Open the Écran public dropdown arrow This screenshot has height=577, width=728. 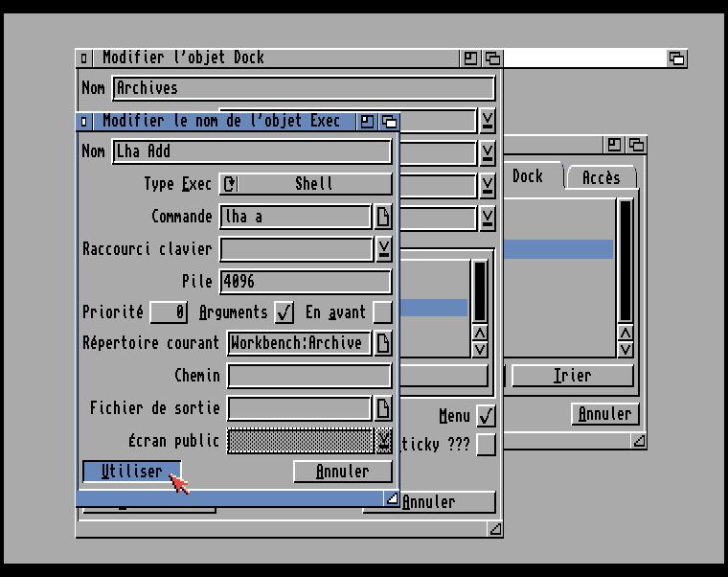[x=383, y=441]
